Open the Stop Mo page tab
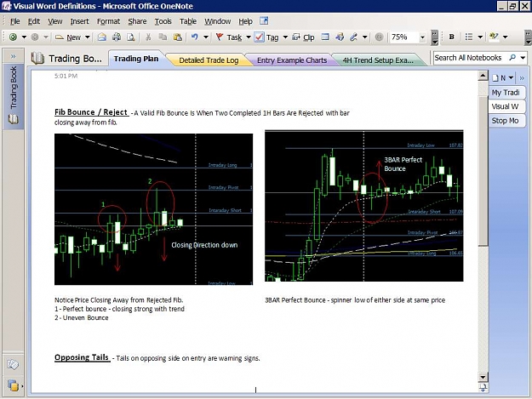Viewport: 532px width, 399px height. (x=506, y=121)
